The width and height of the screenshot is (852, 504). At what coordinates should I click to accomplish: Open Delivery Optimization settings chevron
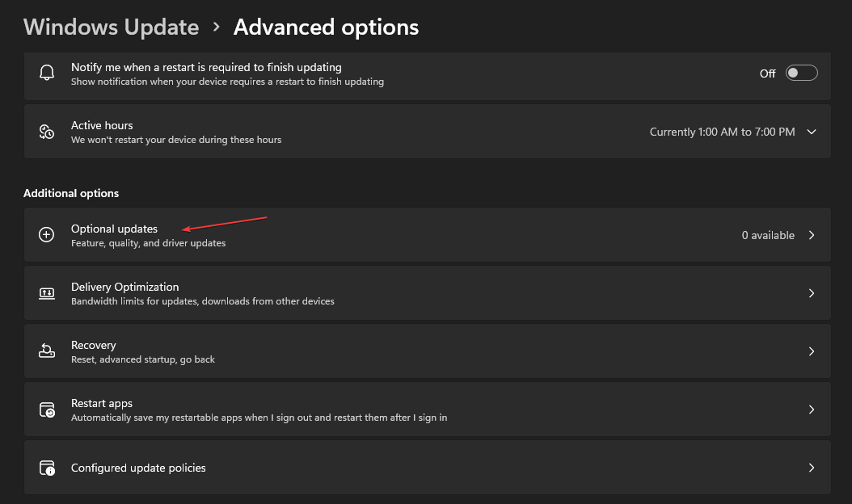pyautogui.click(x=811, y=292)
